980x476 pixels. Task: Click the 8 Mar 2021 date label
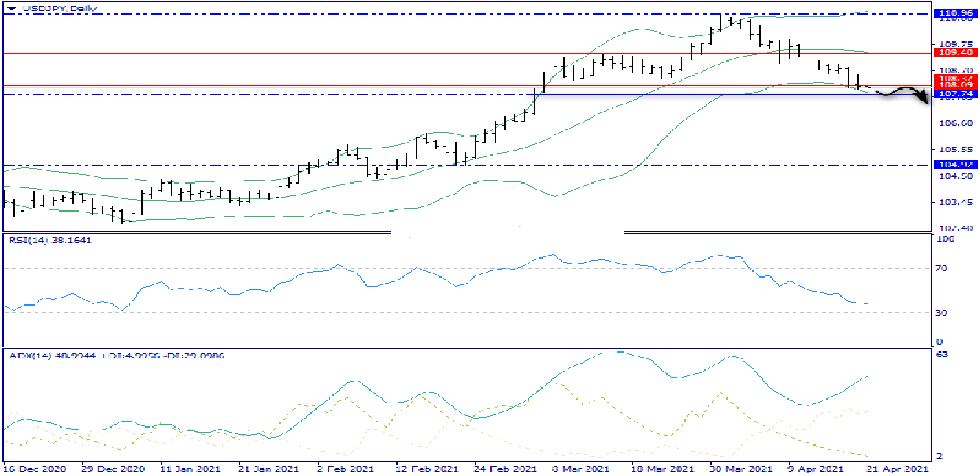point(579,468)
